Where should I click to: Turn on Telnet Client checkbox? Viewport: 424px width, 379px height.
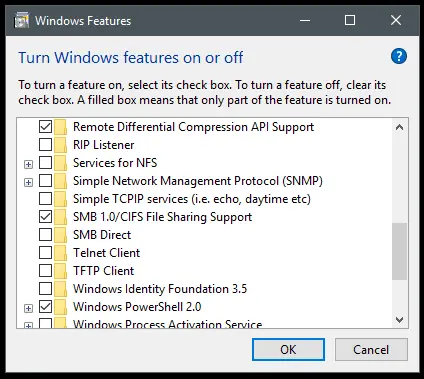45,253
